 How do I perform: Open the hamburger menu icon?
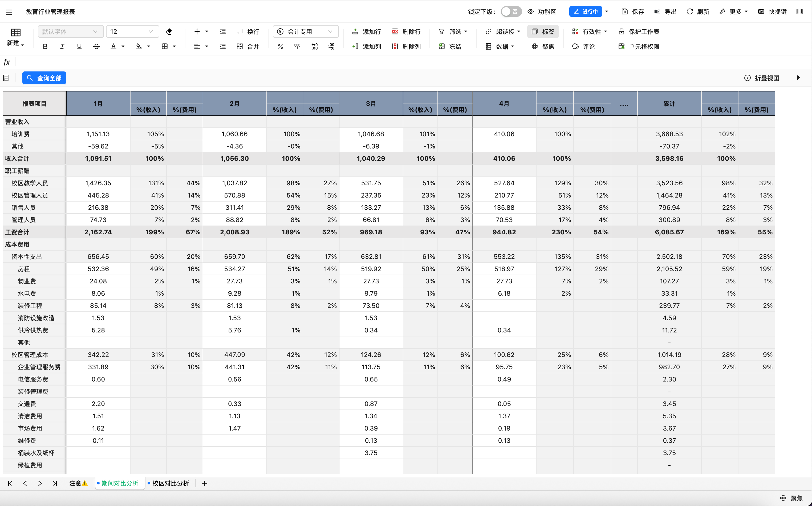[9, 12]
